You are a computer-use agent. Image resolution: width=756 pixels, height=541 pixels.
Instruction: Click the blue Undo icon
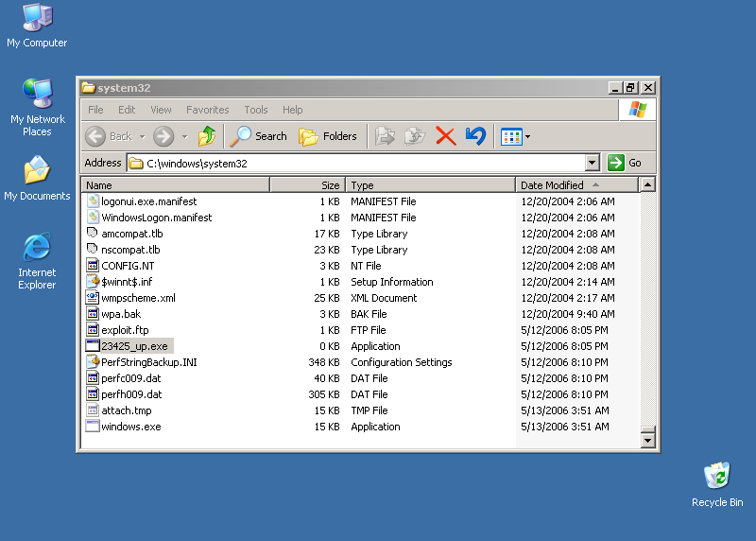(x=475, y=136)
